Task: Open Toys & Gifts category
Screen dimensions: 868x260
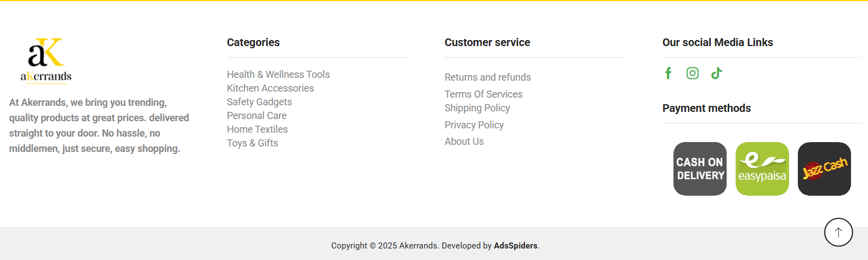Action: point(253,143)
